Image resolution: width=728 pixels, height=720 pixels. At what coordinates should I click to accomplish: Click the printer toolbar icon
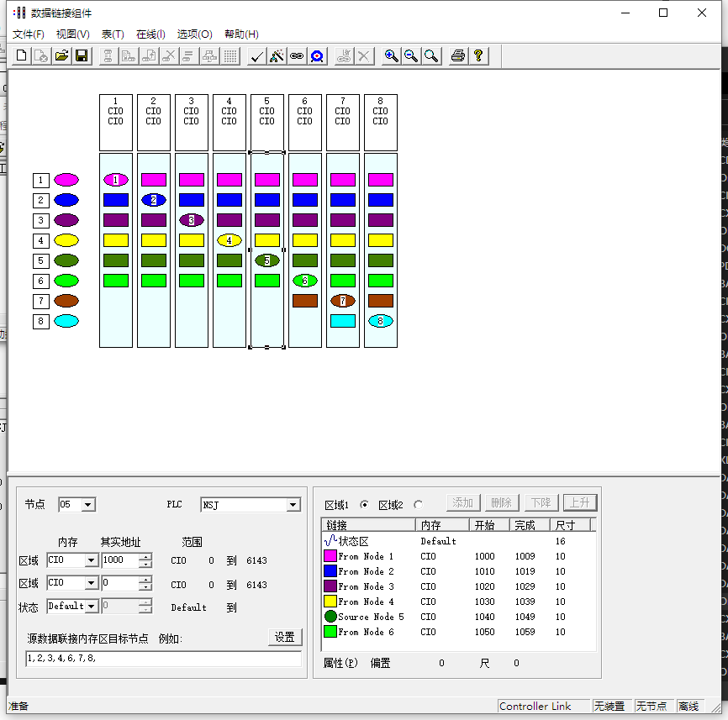point(457,56)
